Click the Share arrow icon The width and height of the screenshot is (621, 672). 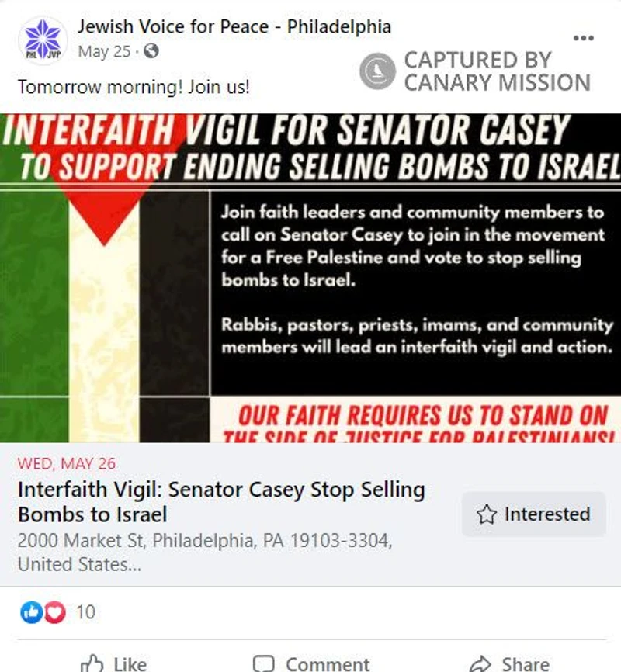pyautogui.click(x=480, y=664)
